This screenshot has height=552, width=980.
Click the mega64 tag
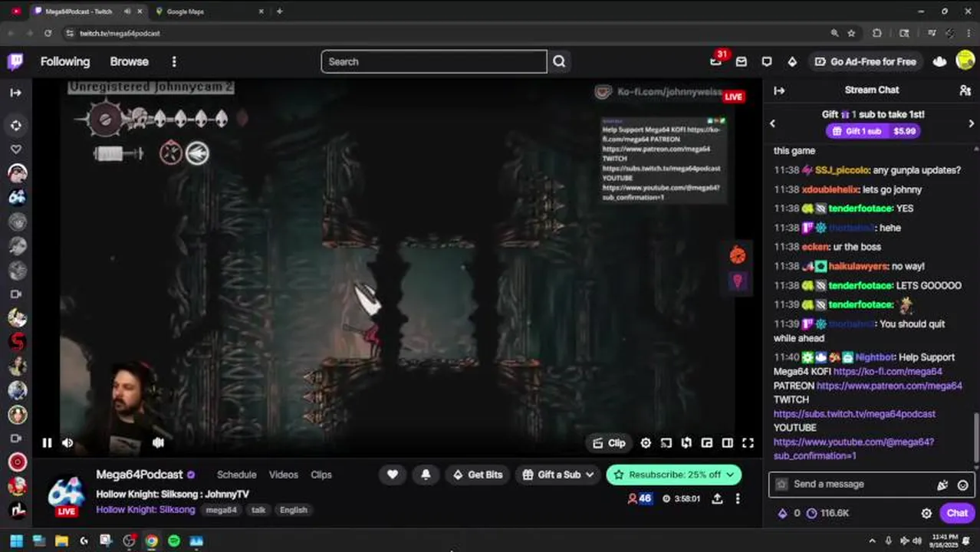[x=222, y=510]
